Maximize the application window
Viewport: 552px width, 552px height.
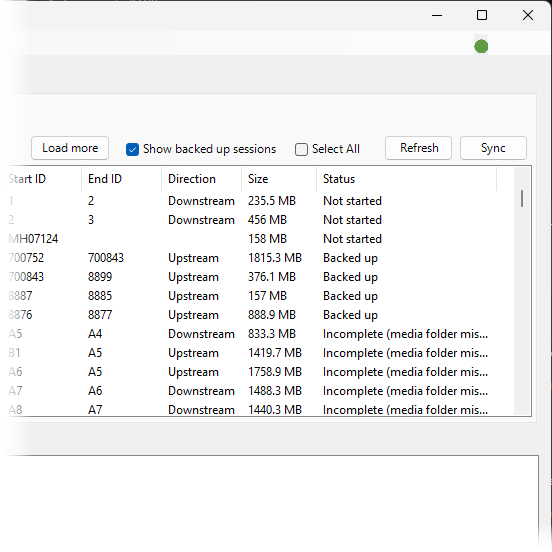point(482,15)
